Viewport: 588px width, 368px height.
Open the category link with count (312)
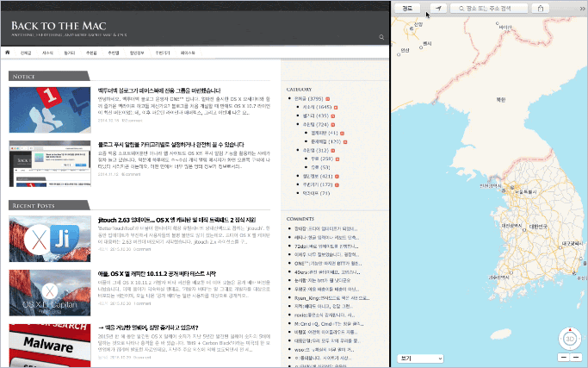tap(316, 151)
